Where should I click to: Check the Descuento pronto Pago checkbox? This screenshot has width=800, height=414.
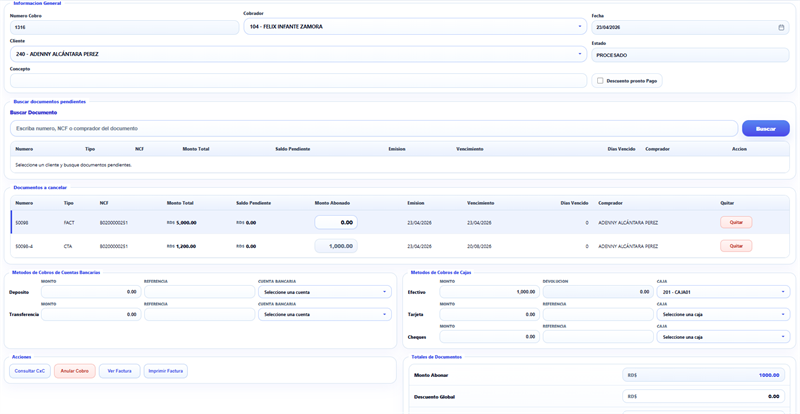click(x=600, y=81)
